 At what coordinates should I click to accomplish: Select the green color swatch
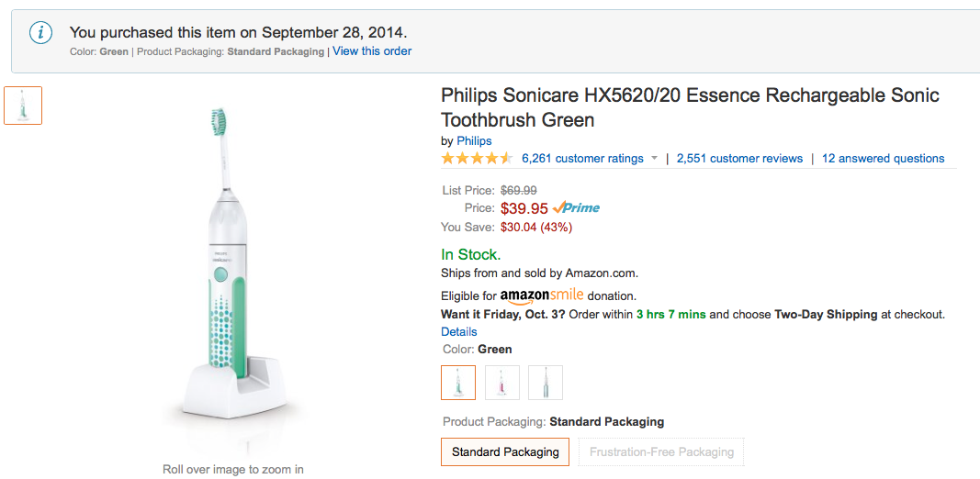pos(458,383)
